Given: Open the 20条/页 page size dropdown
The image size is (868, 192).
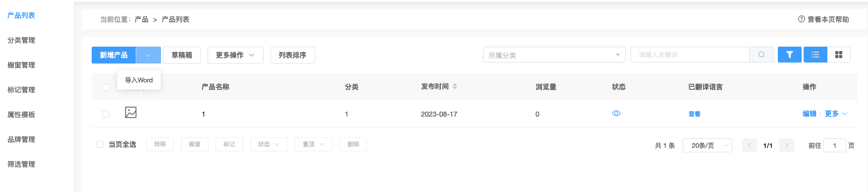Looking at the screenshot, I should (707, 145).
